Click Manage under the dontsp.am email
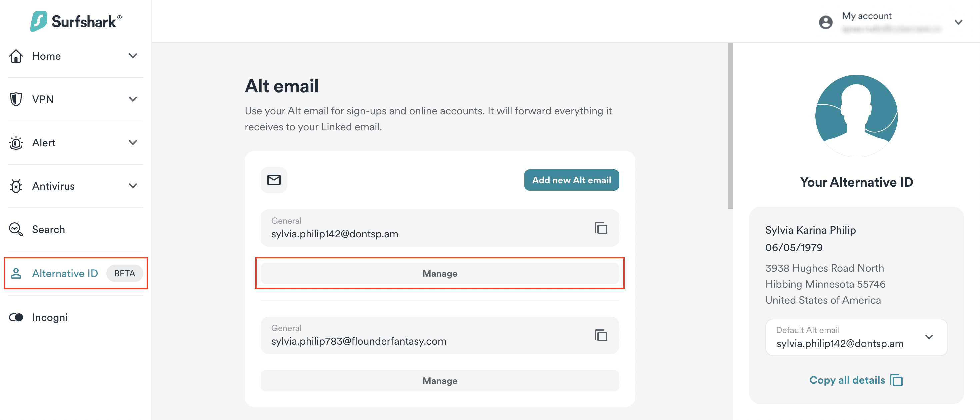This screenshot has width=980, height=420. coord(439,273)
